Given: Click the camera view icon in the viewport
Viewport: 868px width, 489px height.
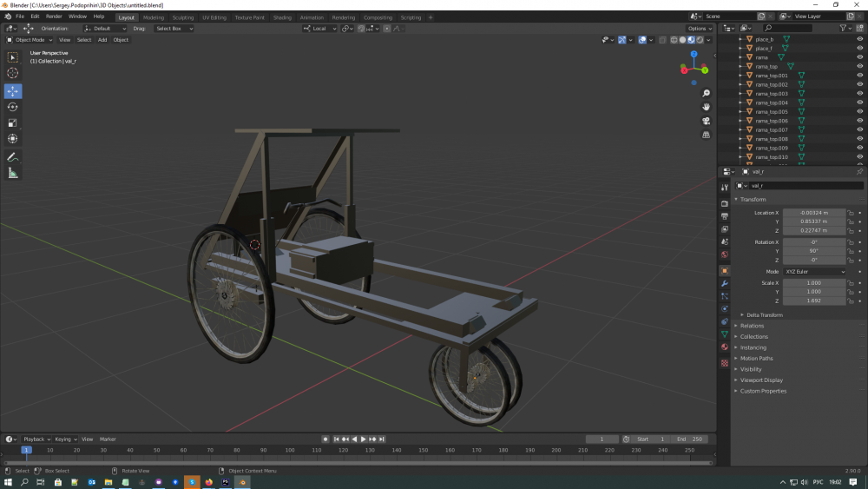Looking at the screenshot, I should tap(707, 121).
